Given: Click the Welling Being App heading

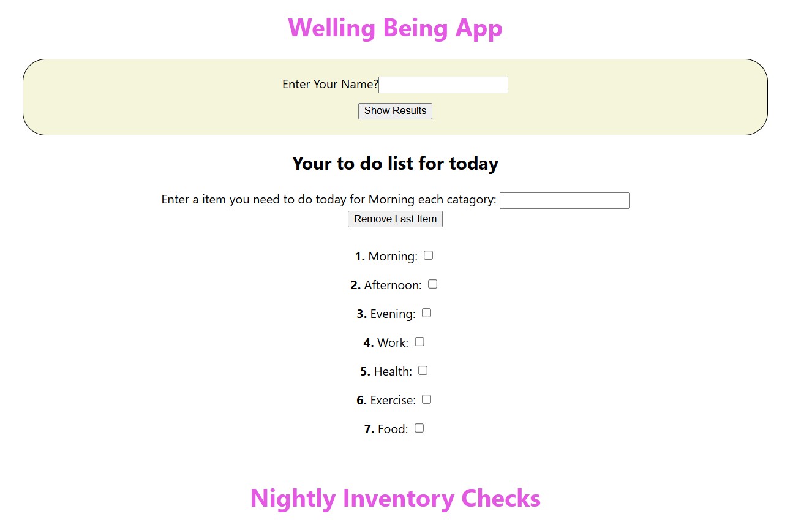Looking at the screenshot, I should click(x=395, y=28).
